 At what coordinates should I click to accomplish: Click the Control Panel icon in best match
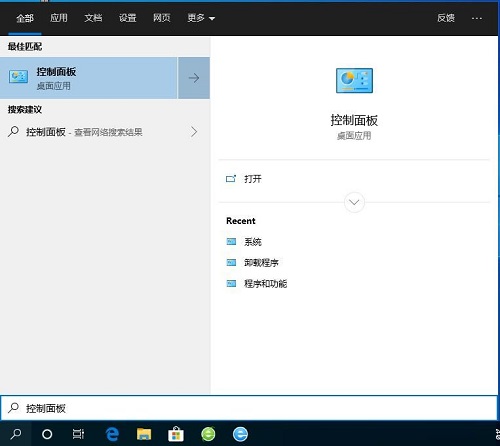tap(18, 77)
